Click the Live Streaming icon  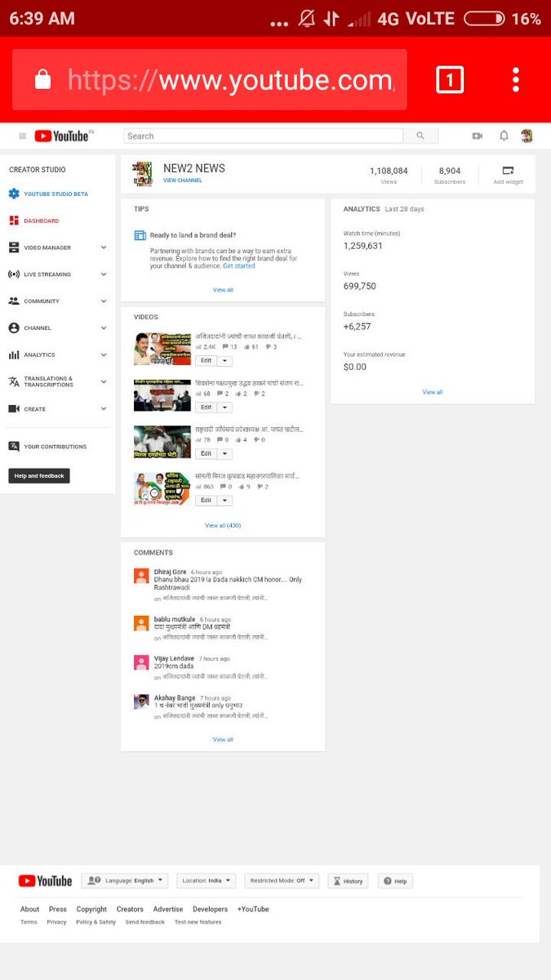tap(14, 274)
